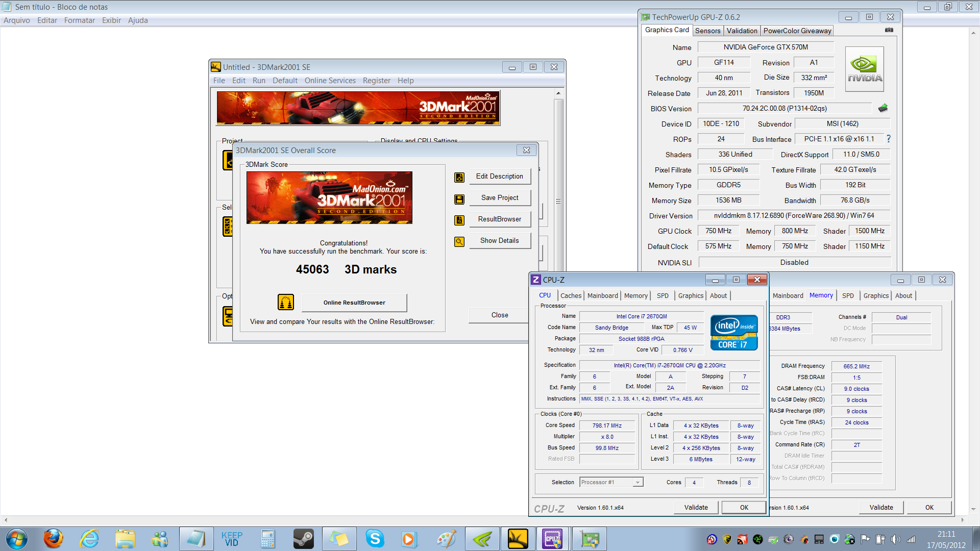980x551 pixels.
Task: Open the Validation tab in GPU-Z
Action: [x=742, y=31]
